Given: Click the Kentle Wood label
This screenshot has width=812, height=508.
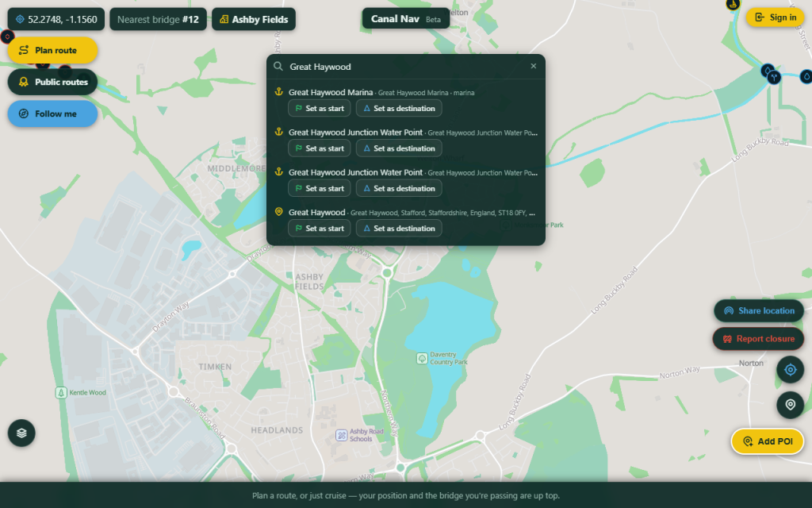Looking at the screenshot, I should [x=87, y=392].
